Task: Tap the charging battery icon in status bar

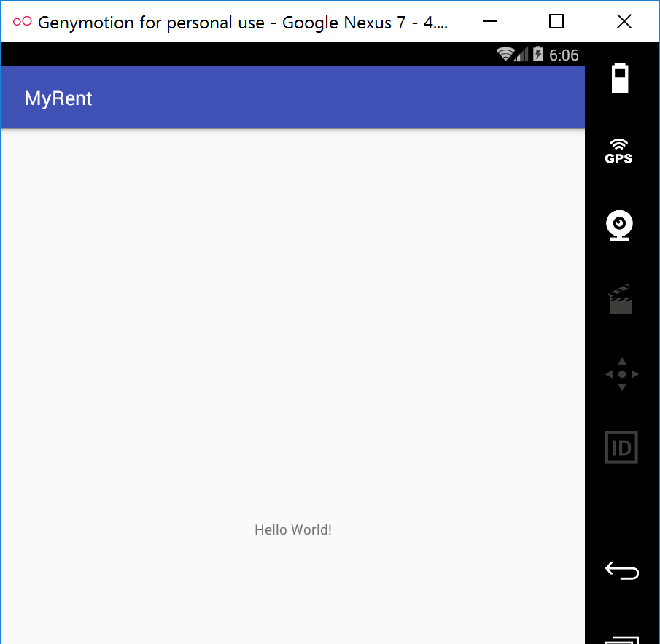Action: (538, 55)
